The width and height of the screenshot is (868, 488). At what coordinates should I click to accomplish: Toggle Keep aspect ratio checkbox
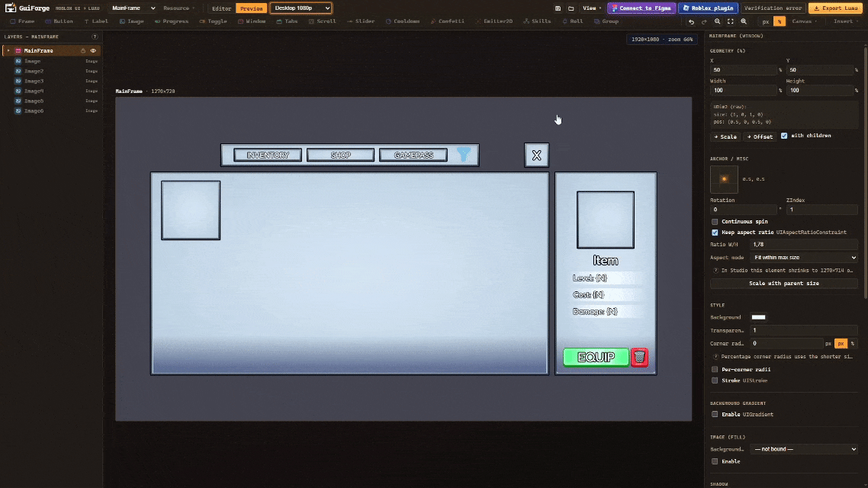coord(715,233)
